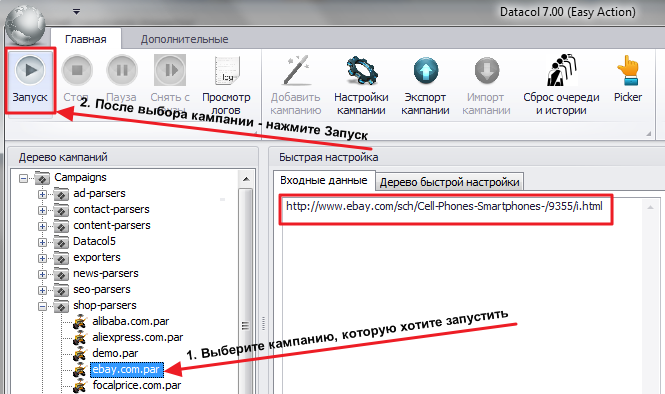Viewport: 665px width, 394px height.
Task: Click the campaign tree scrollbar thumb
Action: 246,292
